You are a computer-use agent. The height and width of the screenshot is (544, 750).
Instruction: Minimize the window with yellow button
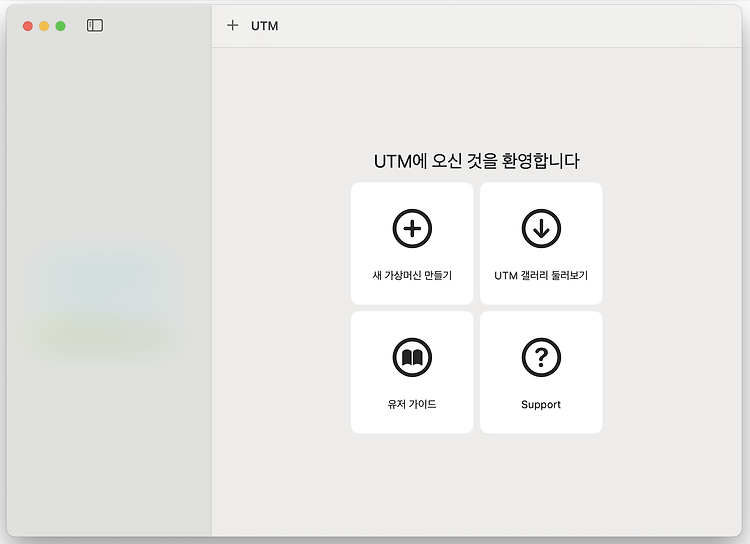[x=44, y=26]
